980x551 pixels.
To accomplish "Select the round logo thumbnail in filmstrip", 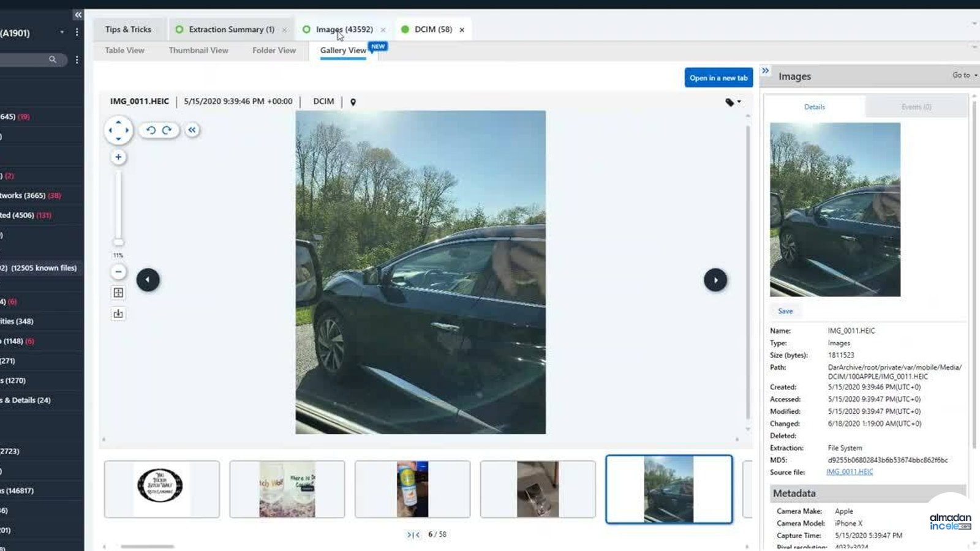I will click(162, 489).
